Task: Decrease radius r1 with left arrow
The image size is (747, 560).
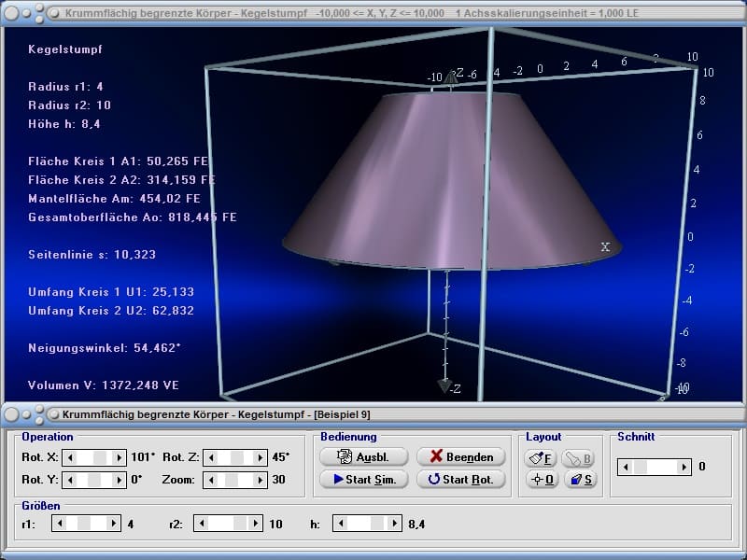Action: [59, 524]
